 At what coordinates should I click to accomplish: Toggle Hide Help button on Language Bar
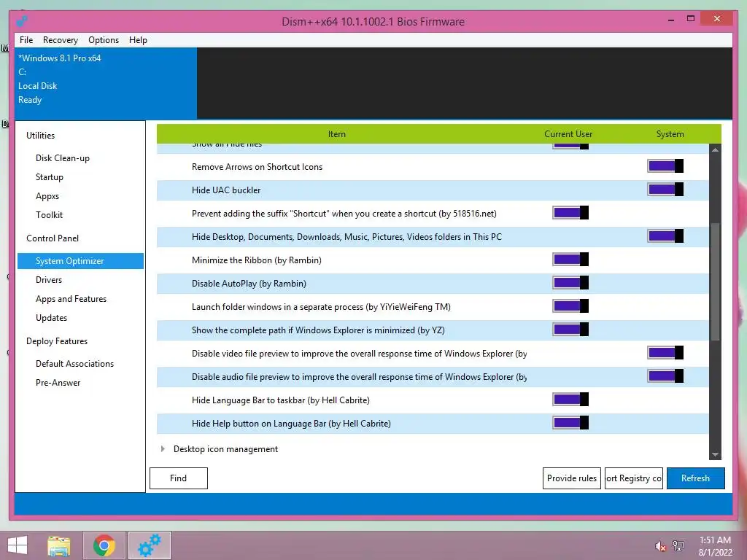(x=570, y=423)
